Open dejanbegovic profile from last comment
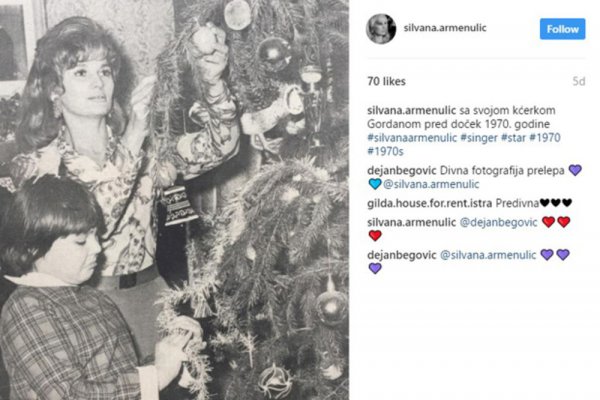The height and width of the screenshot is (400, 600). (x=401, y=255)
